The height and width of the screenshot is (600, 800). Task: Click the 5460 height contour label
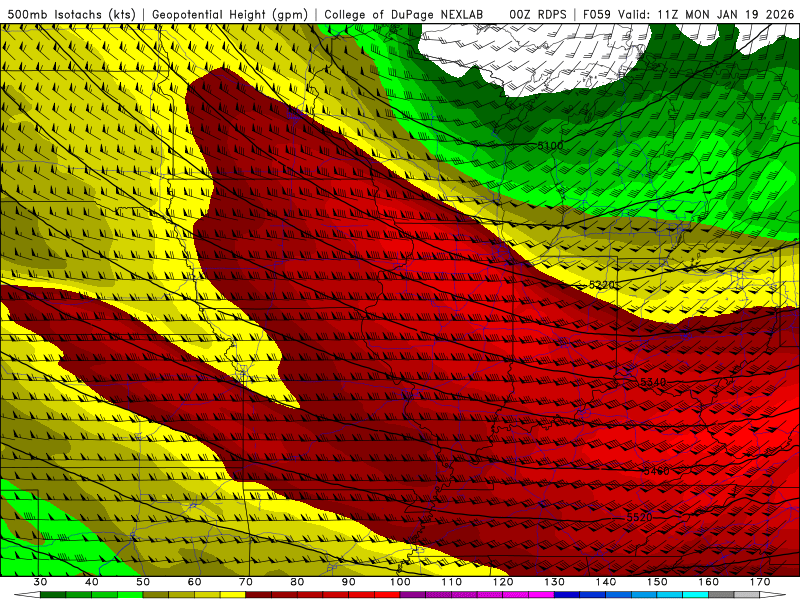coord(656,471)
